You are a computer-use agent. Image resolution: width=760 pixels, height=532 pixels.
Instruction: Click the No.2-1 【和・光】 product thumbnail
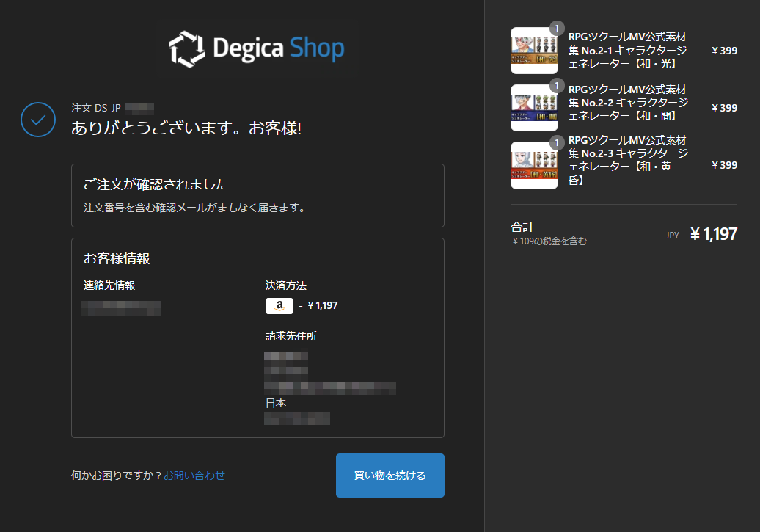point(534,51)
